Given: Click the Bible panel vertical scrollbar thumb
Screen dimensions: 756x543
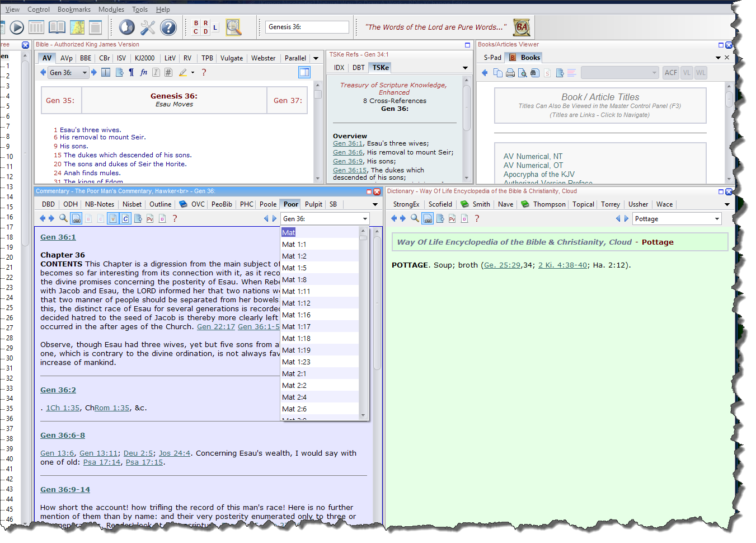Looking at the screenshot, I should coord(318,94).
